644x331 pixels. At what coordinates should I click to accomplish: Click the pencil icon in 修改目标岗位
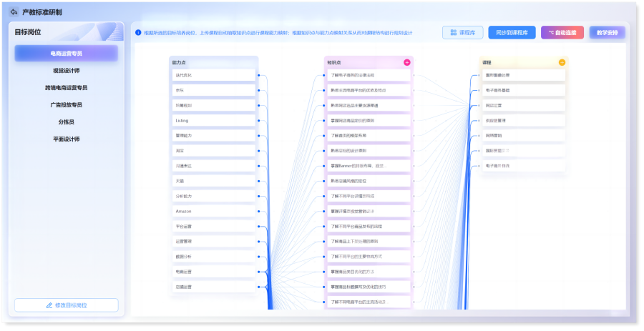[49, 305]
